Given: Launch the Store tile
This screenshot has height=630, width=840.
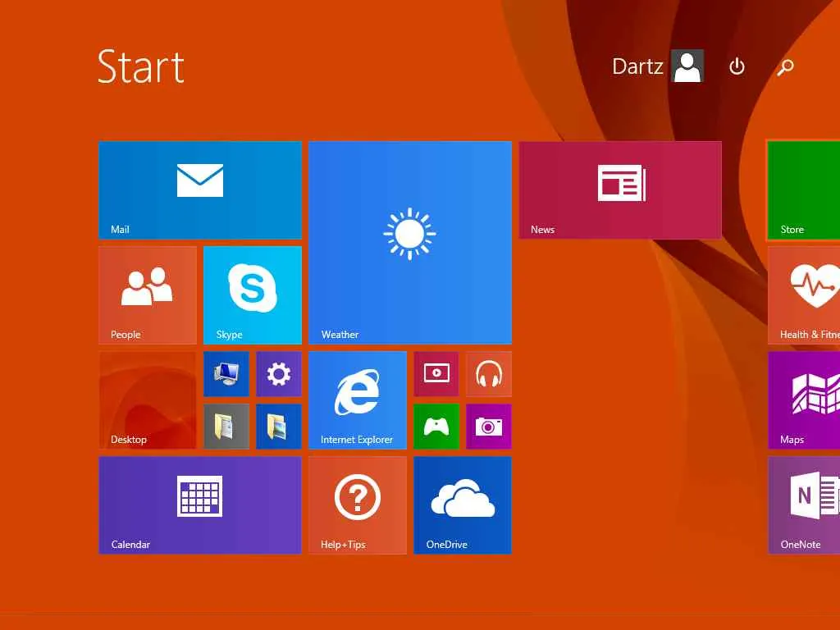Looking at the screenshot, I should [x=804, y=190].
